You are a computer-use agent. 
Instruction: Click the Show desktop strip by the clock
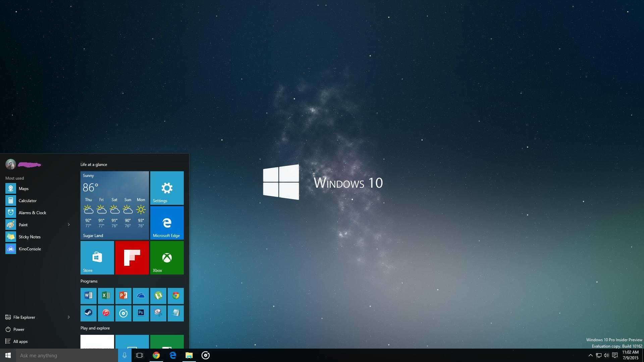[643, 356]
